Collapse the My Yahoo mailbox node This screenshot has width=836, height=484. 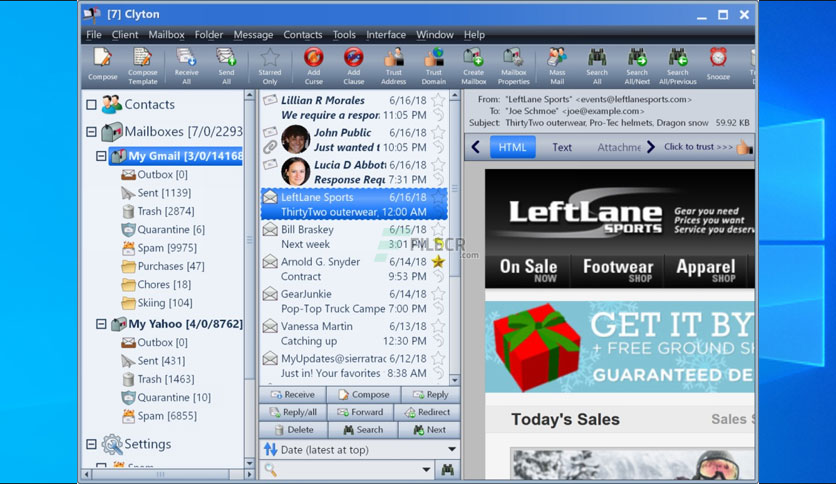tap(101, 324)
